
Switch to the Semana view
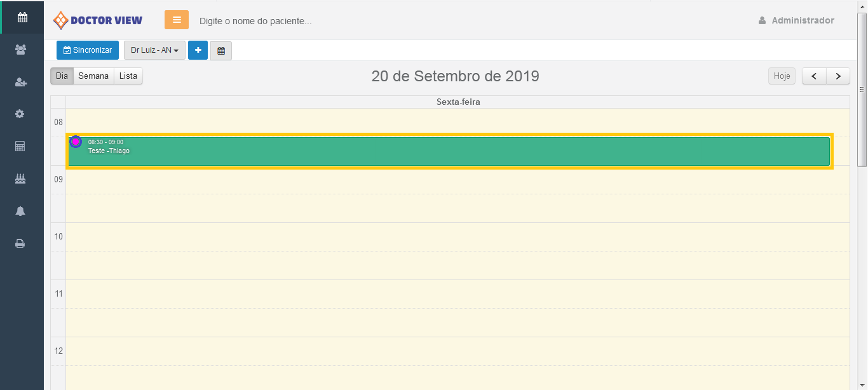coord(93,76)
